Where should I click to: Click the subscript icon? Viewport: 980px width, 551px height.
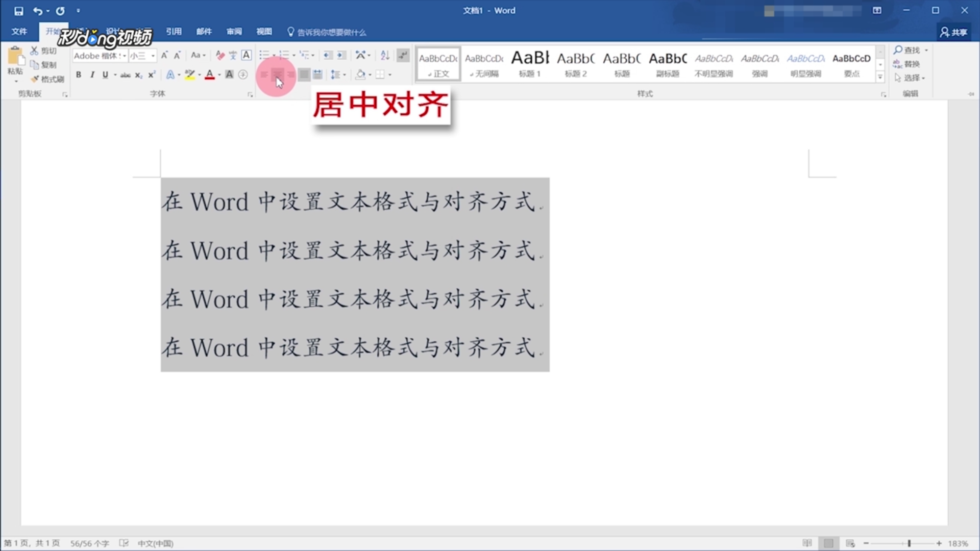coord(138,74)
